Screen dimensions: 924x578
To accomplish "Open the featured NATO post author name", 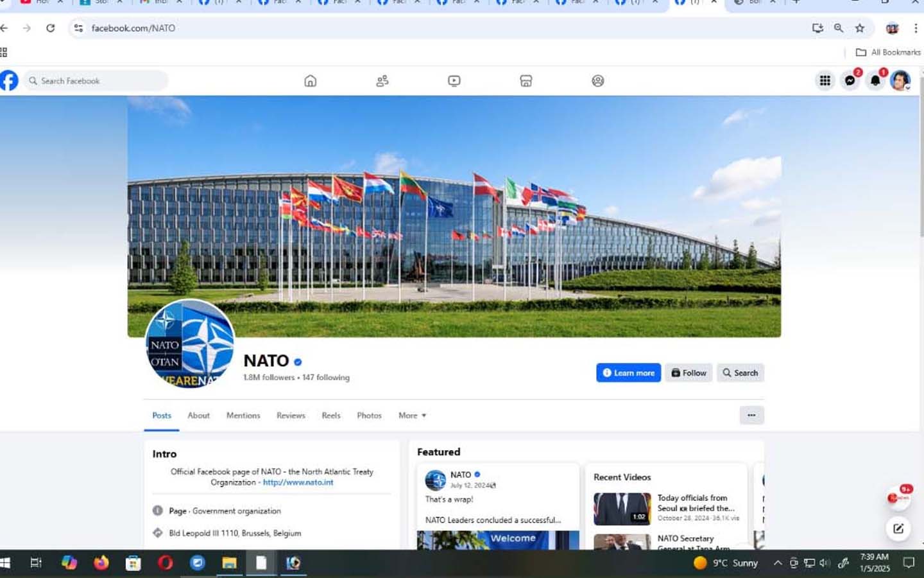I will click(x=461, y=475).
